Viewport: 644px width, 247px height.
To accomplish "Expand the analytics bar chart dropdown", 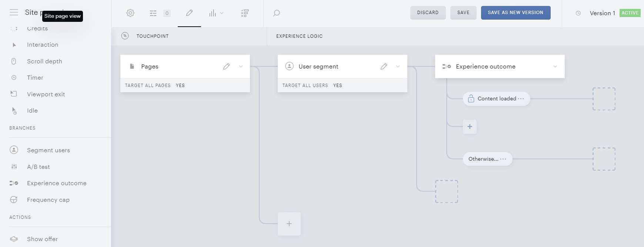I will click(x=216, y=13).
